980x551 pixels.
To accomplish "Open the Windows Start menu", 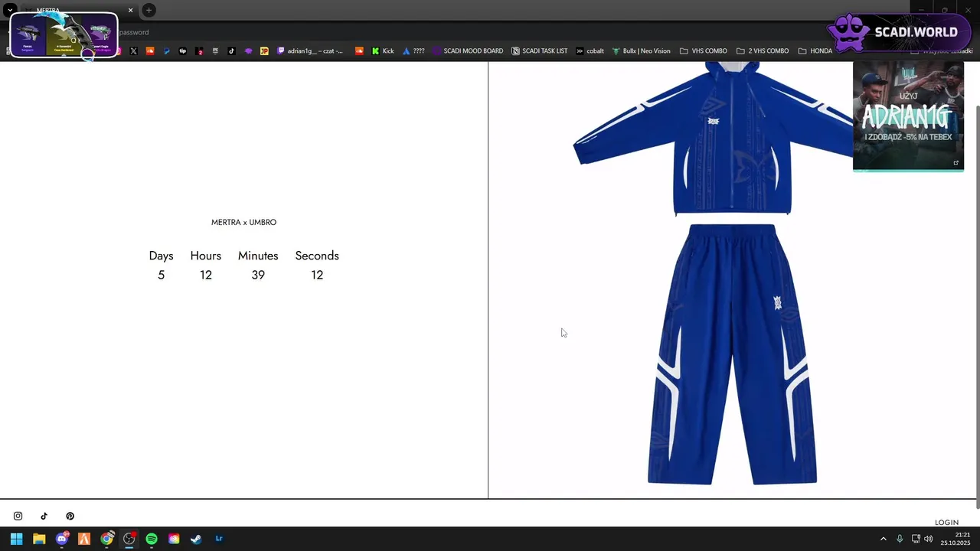I will coord(16,539).
